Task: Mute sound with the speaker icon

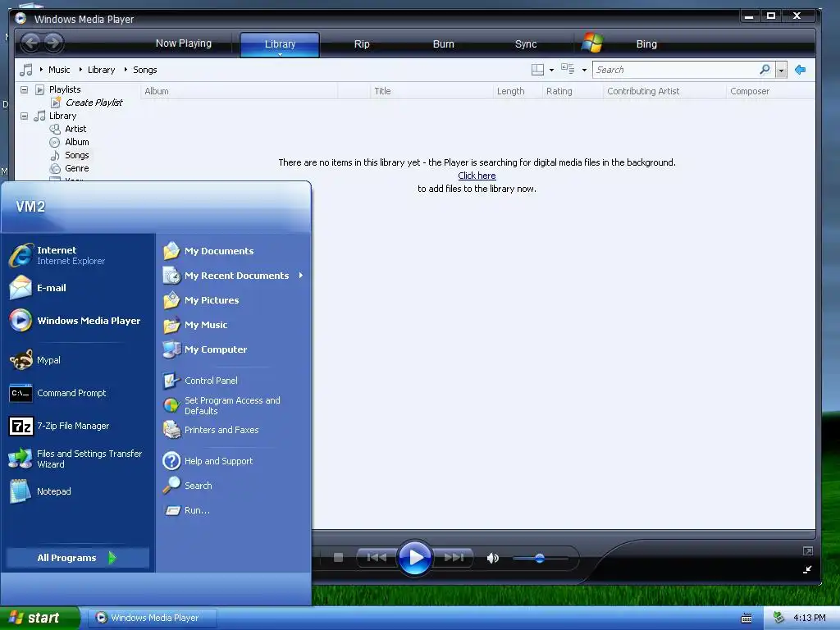Action: click(x=492, y=558)
